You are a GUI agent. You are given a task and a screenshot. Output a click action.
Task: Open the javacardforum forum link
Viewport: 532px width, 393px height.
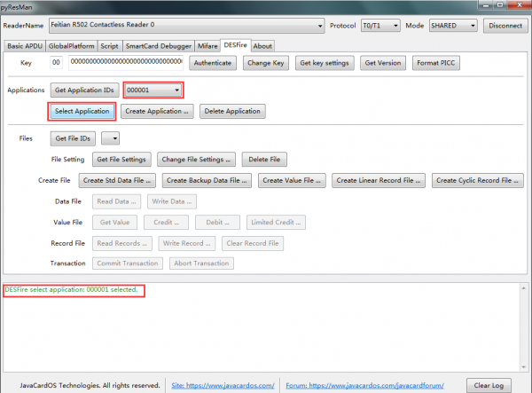[x=364, y=386]
